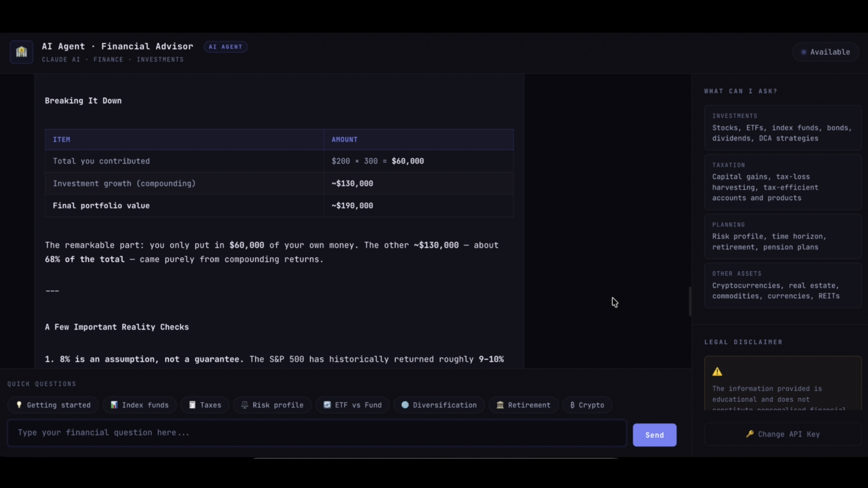The width and height of the screenshot is (868, 488).
Task: Click the '$200 × 300 = $60,000' cell
Action: pos(418,161)
